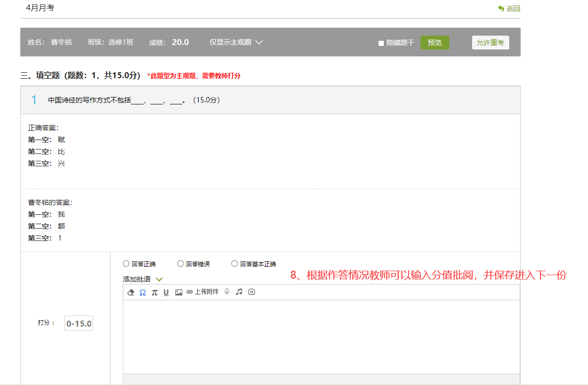The width and height of the screenshot is (588, 385).
Task: Select the 回答基本正确 radio button
Action: (x=234, y=264)
